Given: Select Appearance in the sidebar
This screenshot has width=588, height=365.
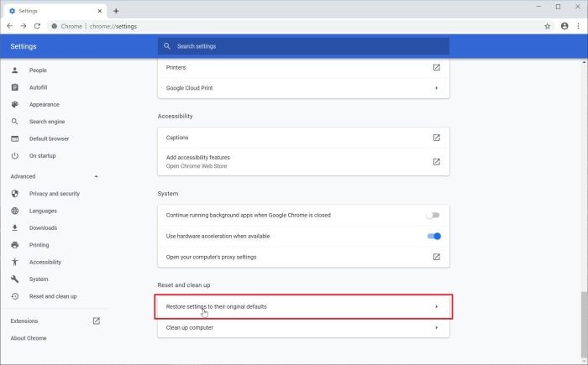Looking at the screenshot, I should point(45,105).
